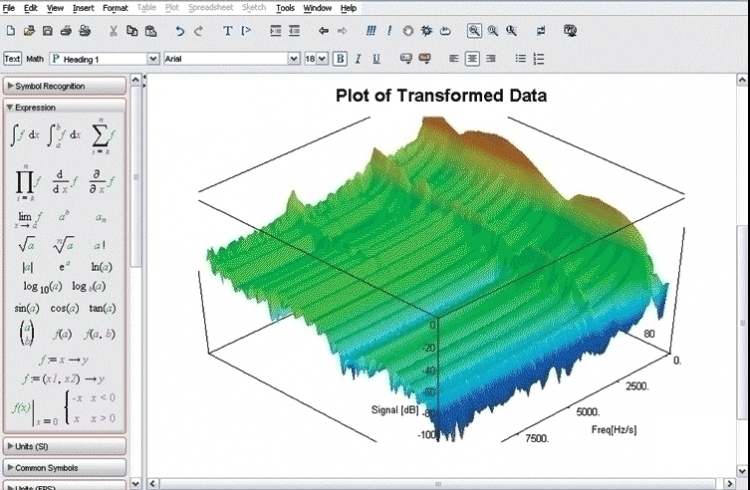This screenshot has width=750, height=490.
Task: Open the File menu
Action: point(8,8)
